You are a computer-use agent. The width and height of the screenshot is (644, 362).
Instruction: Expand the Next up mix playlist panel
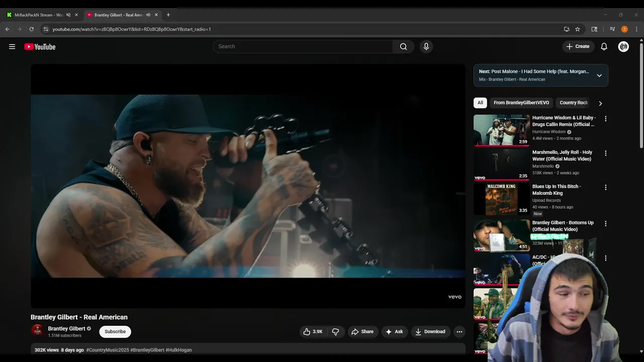599,75
